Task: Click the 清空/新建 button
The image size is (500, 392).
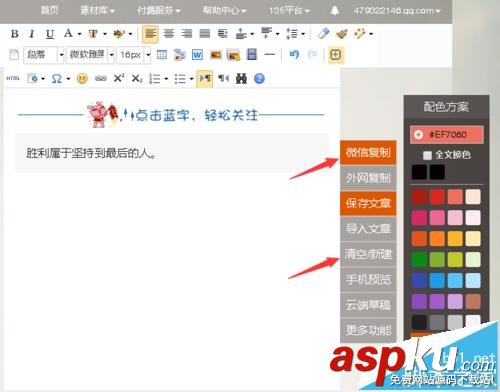Action: tap(368, 254)
